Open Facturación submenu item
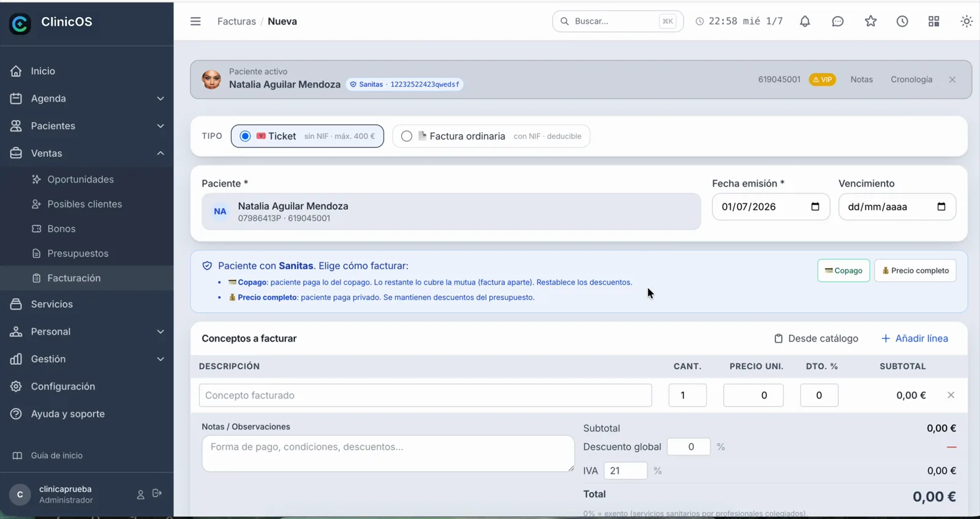The image size is (980, 519). [x=86, y=278]
